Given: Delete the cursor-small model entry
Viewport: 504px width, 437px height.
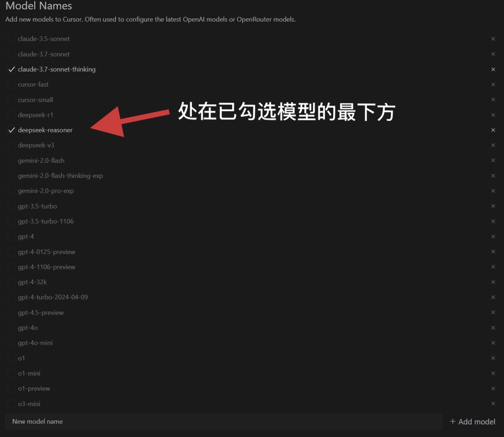Looking at the screenshot, I should point(493,100).
